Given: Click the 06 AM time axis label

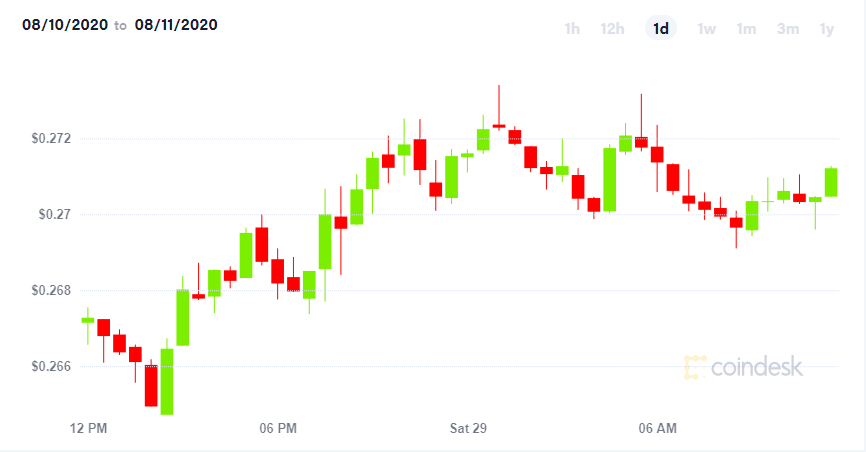Looking at the screenshot, I should tap(658, 428).
